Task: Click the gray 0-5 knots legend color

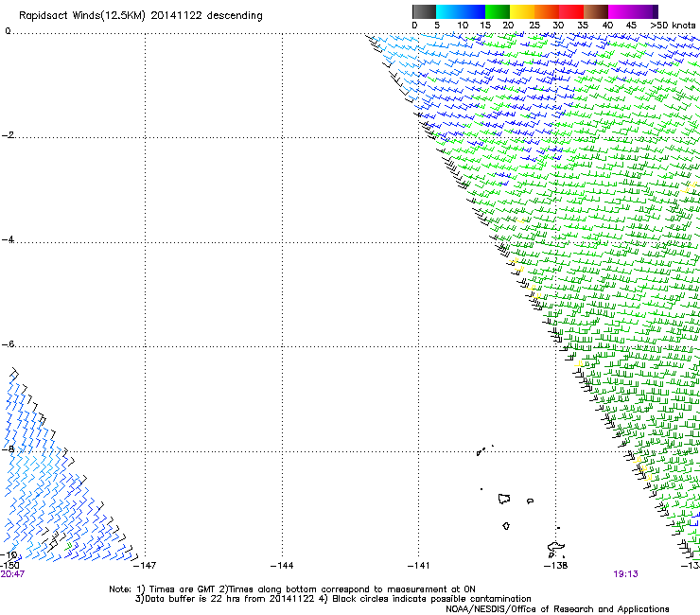Action: coord(424,11)
